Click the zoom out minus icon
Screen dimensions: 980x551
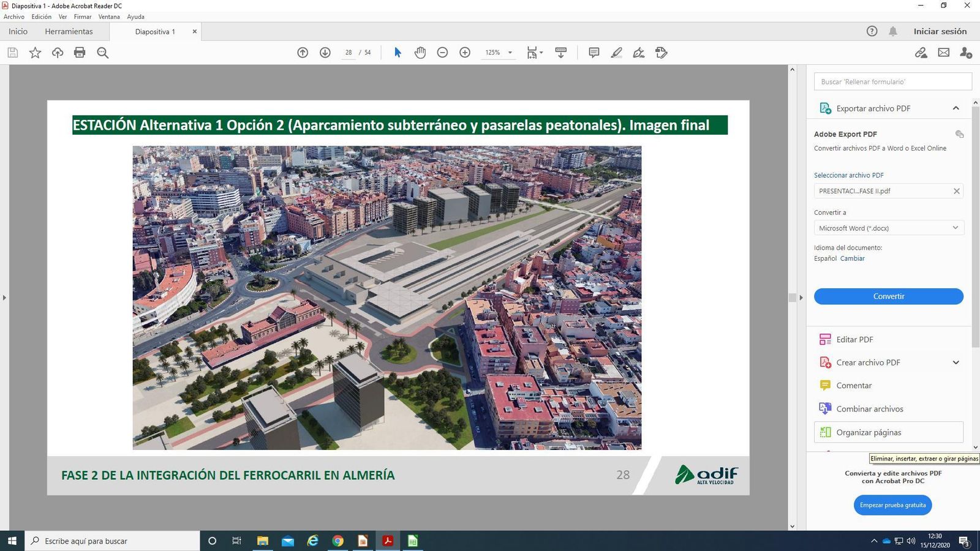[x=442, y=53]
